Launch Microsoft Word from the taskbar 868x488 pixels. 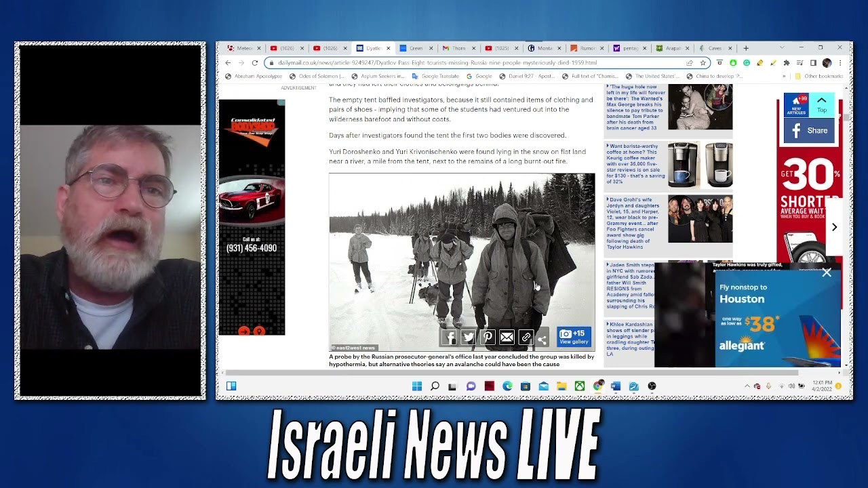coord(616,386)
